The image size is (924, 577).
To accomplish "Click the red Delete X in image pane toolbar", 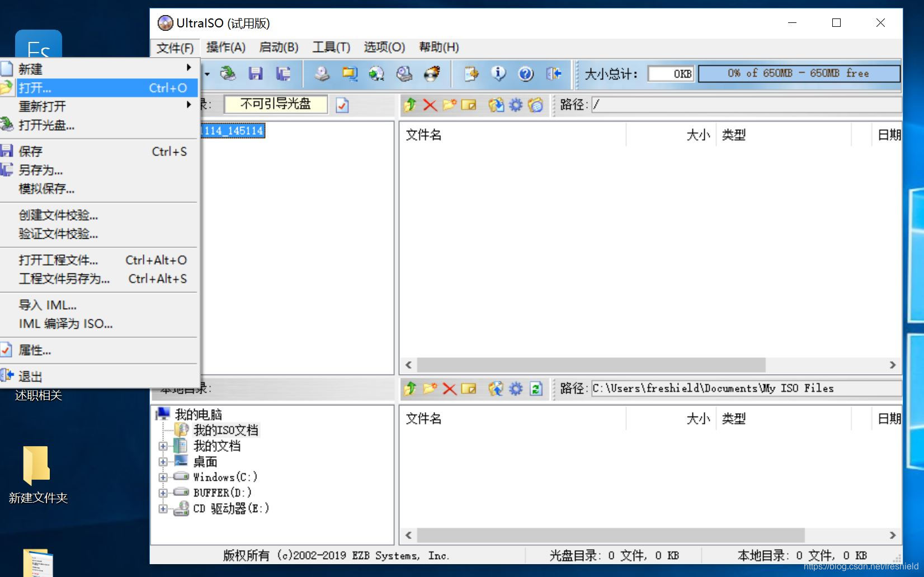I will pyautogui.click(x=430, y=105).
